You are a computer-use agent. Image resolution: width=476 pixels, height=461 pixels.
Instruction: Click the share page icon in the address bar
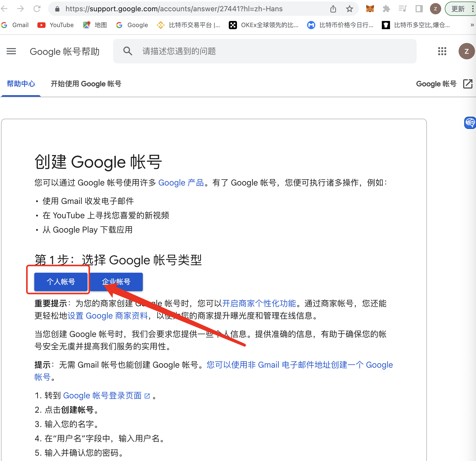pyautogui.click(x=333, y=9)
